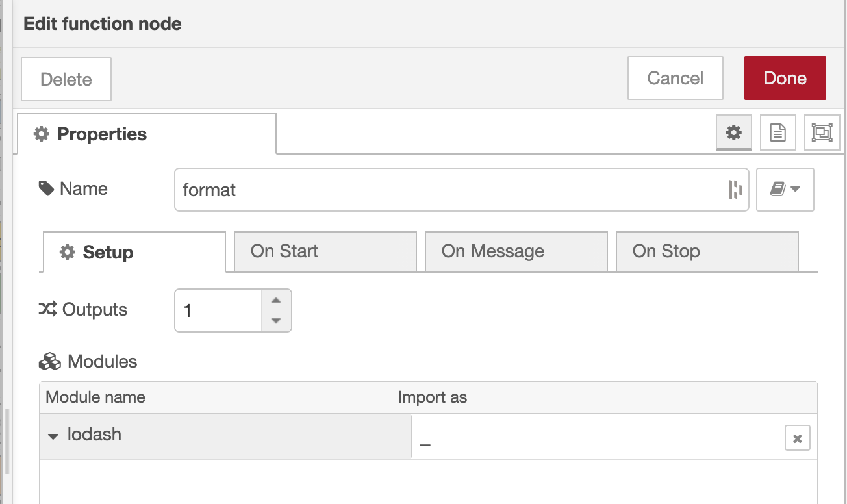Open the function library book dropdown
This screenshot has height=504, width=847.
click(785, 190)
